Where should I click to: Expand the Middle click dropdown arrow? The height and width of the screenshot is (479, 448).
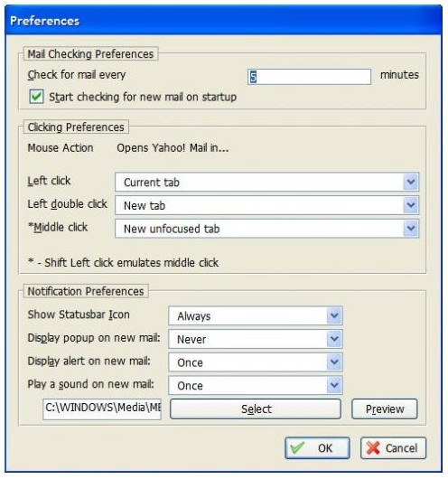[x=410, y=228]
